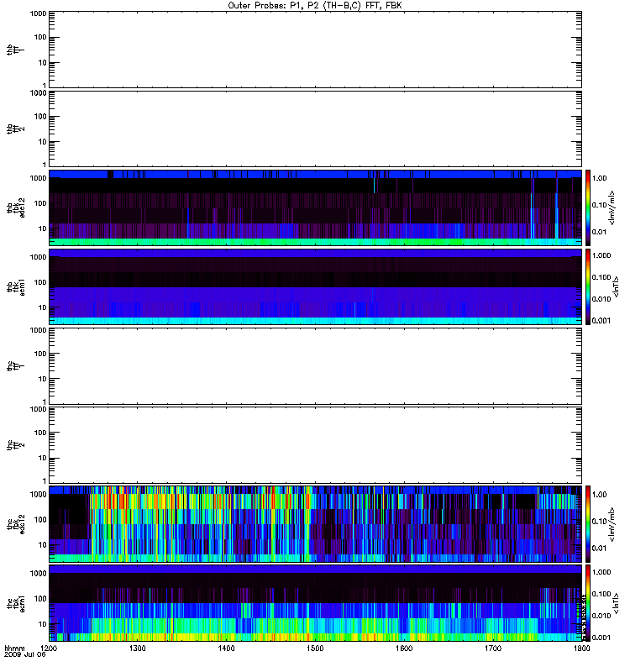Click the thc fbk edc12 color bar
This screenshot has height=672, width=630.
pyautogui.click(x=588, y=524)
